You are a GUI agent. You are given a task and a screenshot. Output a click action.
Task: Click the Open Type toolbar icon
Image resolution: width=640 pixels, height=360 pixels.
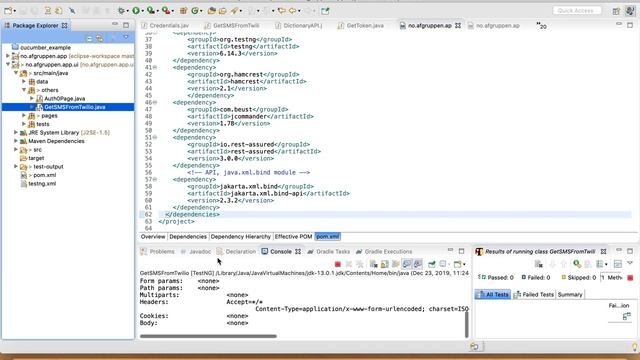pos(211,11)
